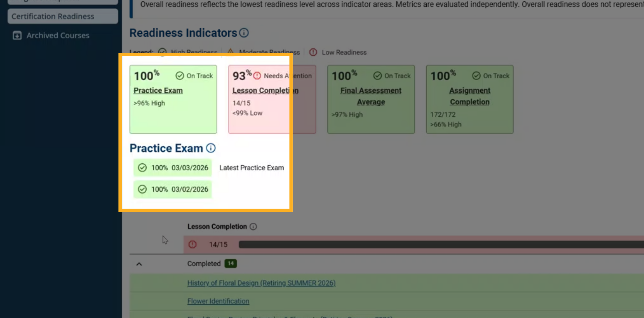This screenshot has height=318, width=644.
Task: Click the Archived Courses box icon
Action: coord(17,36)
